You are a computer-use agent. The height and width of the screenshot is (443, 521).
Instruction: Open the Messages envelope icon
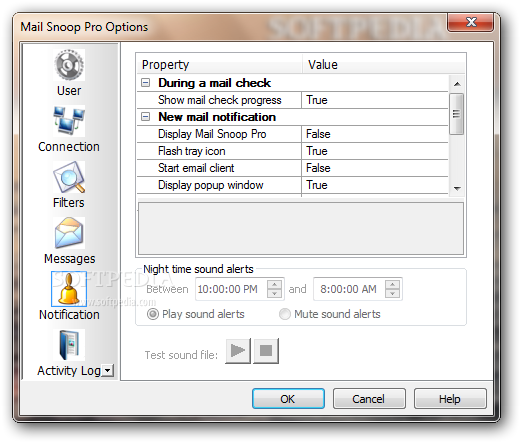[69, 233]
